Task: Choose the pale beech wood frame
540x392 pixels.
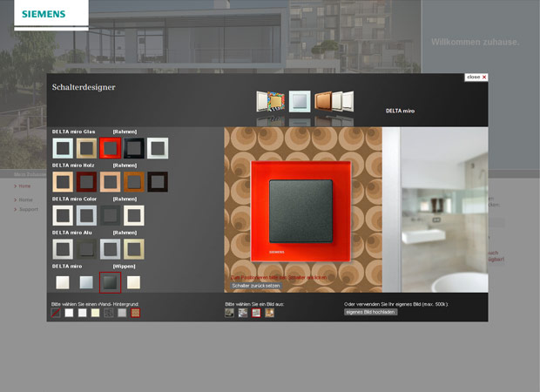Action: 111,182
